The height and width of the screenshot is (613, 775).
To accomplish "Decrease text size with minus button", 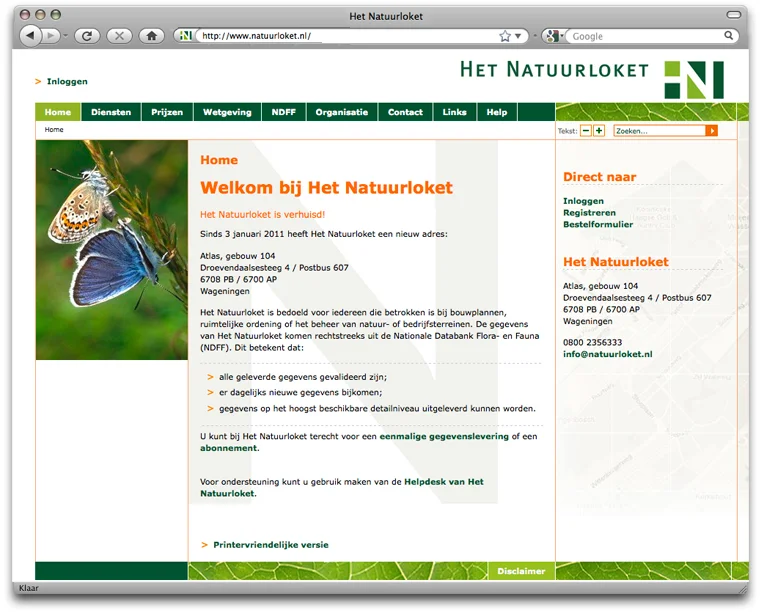I will [x=586, y=131].
